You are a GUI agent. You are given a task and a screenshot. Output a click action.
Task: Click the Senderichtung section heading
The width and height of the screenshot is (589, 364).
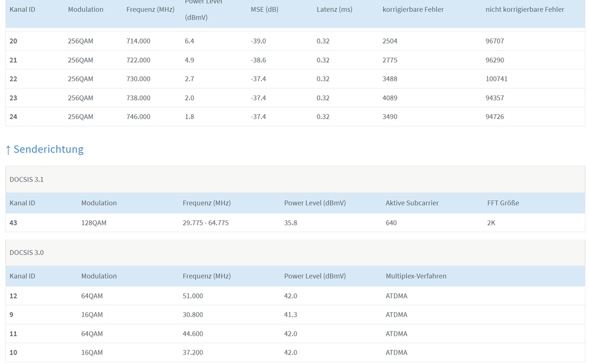pos(48,150)
